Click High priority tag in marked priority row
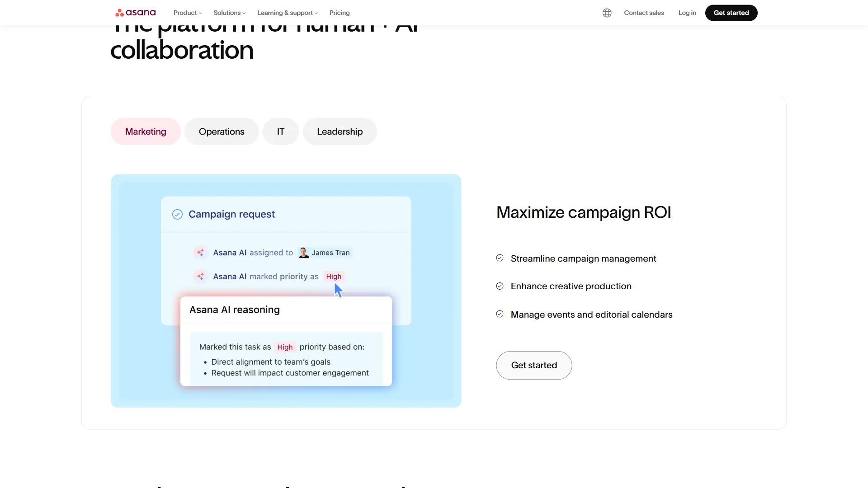 (x=334, y=277)
